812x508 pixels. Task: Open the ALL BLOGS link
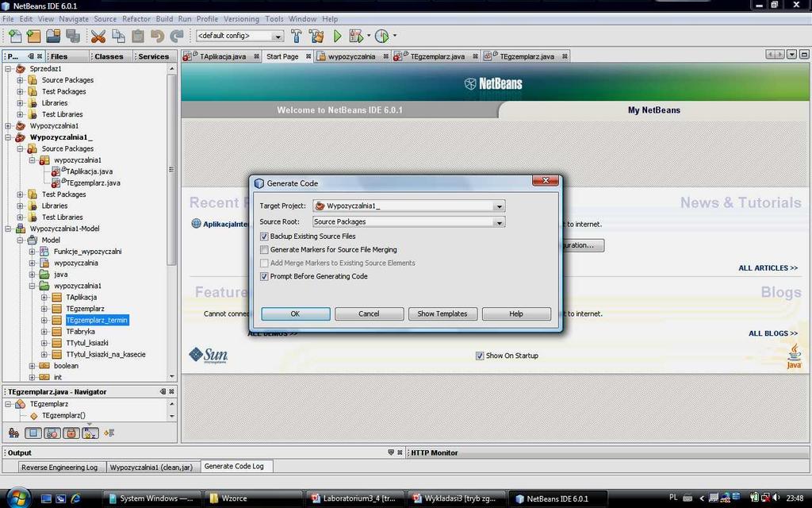pyautogui.click(x=773, y=333)
